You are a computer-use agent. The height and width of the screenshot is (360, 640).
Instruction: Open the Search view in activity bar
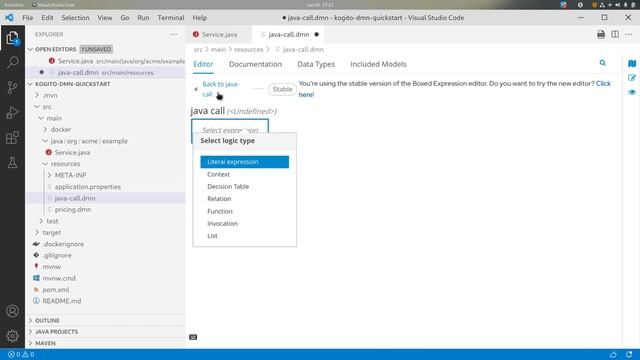[12, 62]
